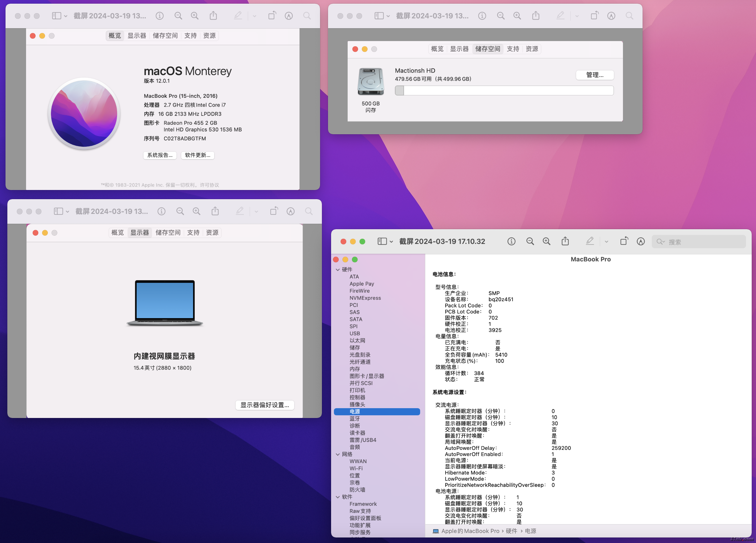The height and width of the screenshot is (543, 756).
Task: Select the 资源 tab in the display window
Action: pos(212,233)
